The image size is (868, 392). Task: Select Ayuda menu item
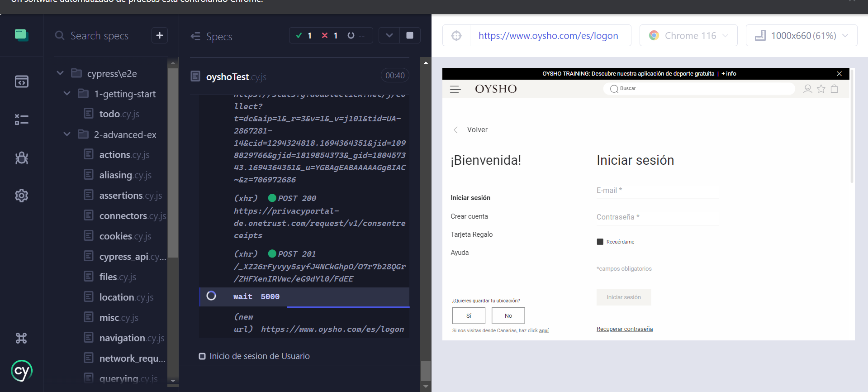click(x=460, y=253)
